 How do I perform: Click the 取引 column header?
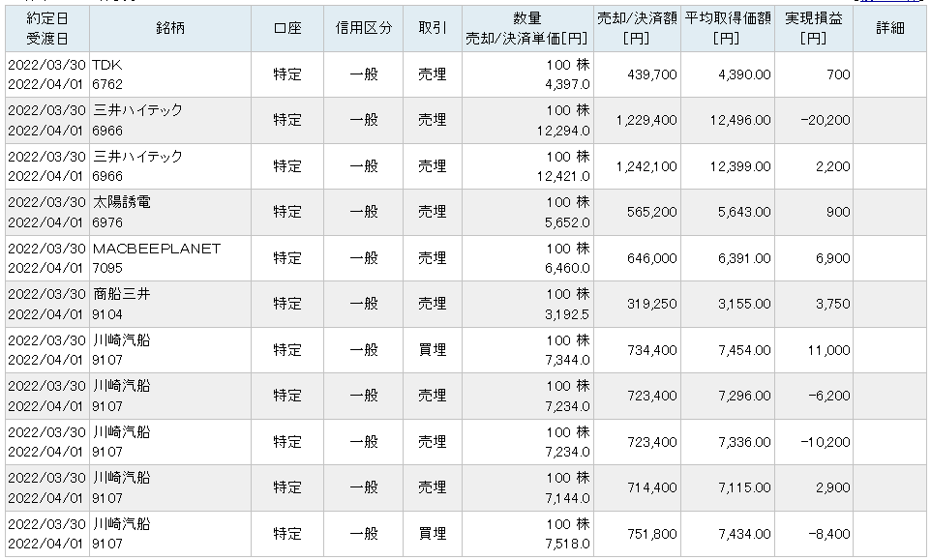coord(433,29)
